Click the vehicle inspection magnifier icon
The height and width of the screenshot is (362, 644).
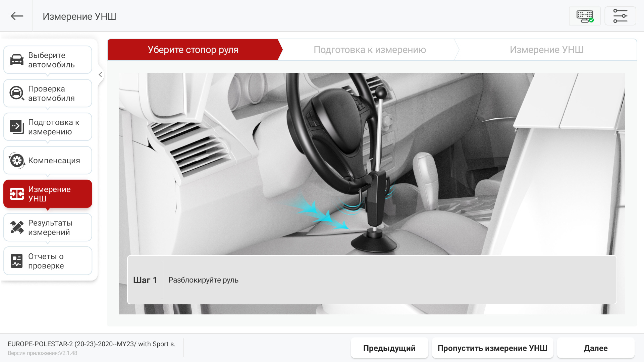[16, 93]
